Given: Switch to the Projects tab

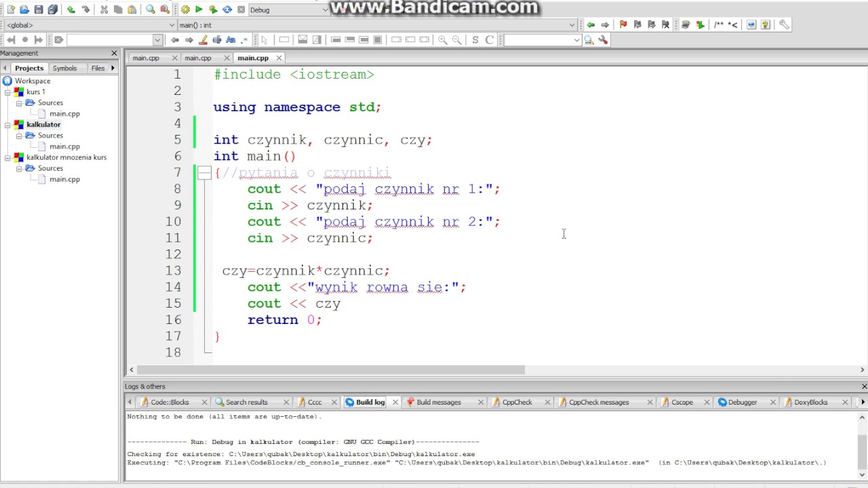Looking at the screenshot, I should point(29,68).
